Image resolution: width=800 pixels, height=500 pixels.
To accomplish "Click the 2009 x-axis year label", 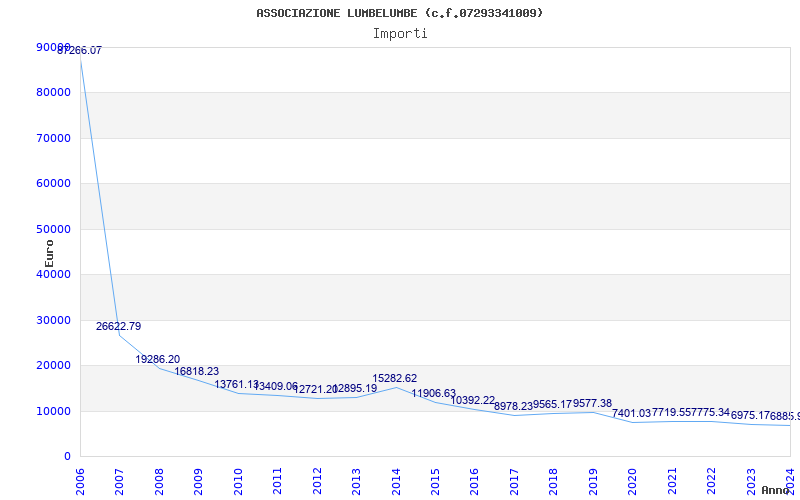I will click(198, 481).
